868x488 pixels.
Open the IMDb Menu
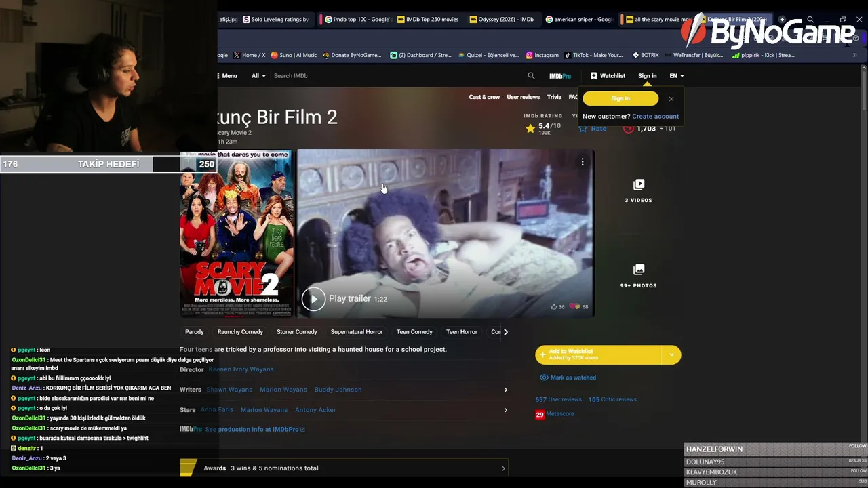tap(226, 76)
